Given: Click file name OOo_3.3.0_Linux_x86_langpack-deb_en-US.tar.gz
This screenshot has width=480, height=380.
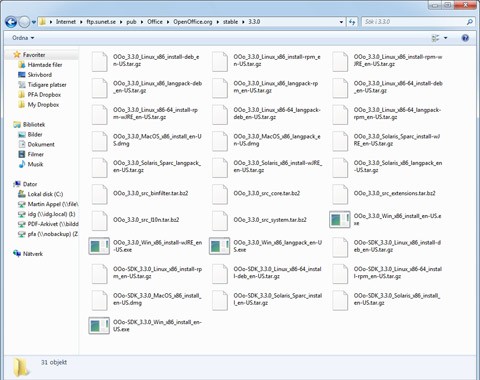Looking at the screenshot, I should point(157,87).
